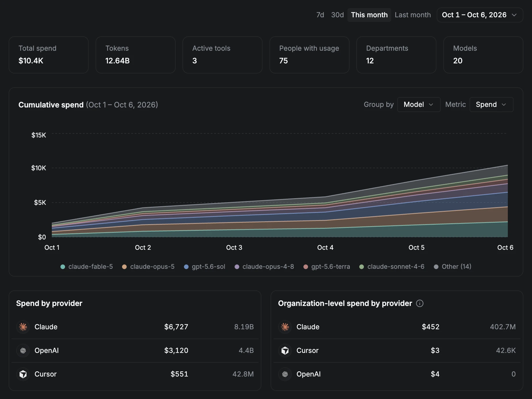The width and height of the screenshot is (532, 399).
Task: Click the Claude logo in Organization-level spend
Action: [x=285, y=327]
